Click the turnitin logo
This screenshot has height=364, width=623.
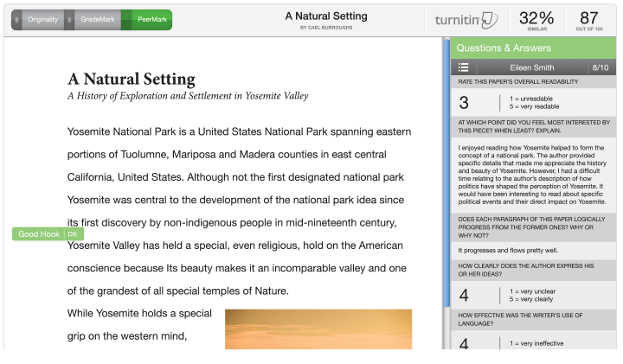tap(466, 19)
